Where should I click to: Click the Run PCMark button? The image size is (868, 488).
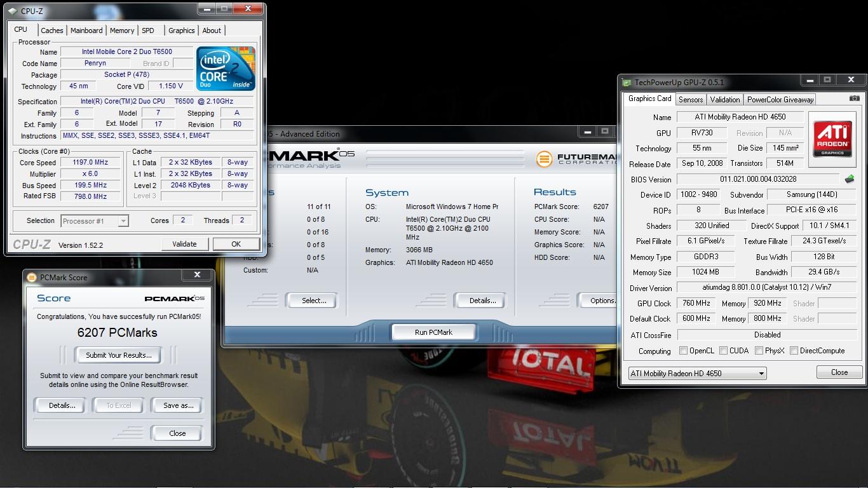point(433,332)
